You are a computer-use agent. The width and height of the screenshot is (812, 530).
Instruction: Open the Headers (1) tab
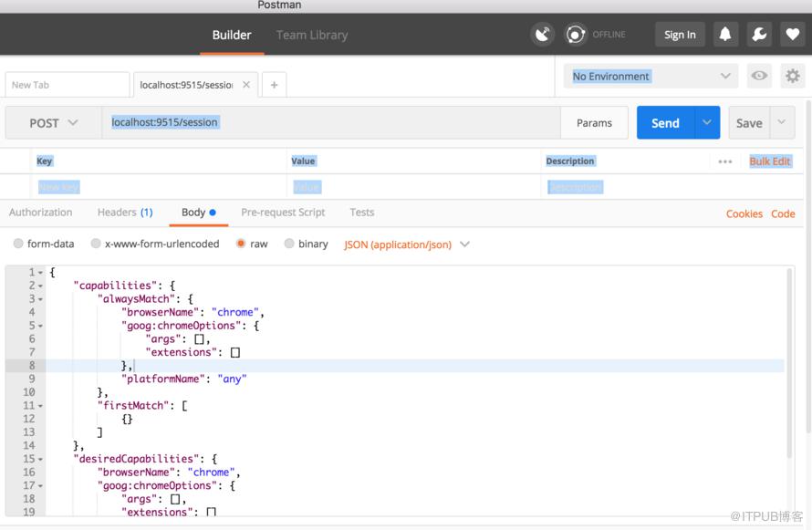point(125,213)
